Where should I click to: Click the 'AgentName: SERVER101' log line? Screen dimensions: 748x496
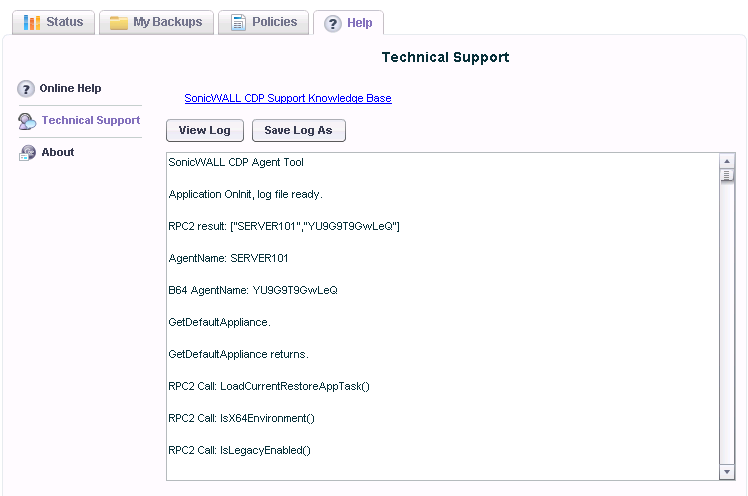(x=228, y=258)
